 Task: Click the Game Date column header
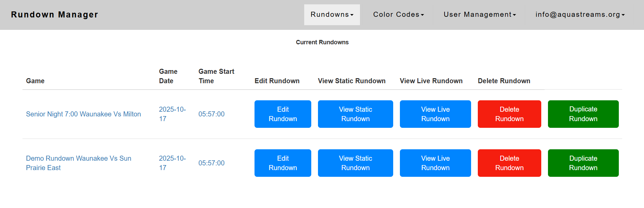click(x=168, y=76)
